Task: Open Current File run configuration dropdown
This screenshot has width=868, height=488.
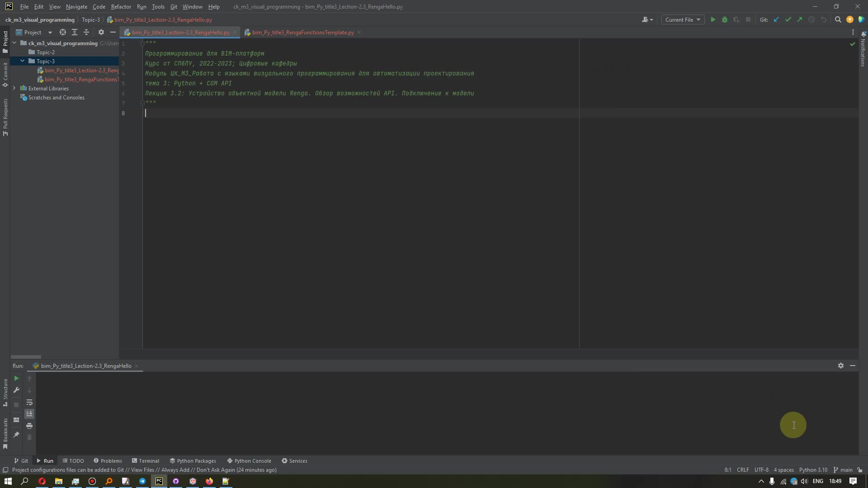Action: coord(683,19)
